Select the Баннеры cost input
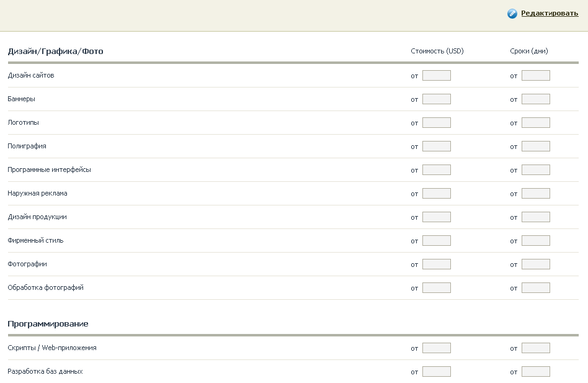 [437, 99]
